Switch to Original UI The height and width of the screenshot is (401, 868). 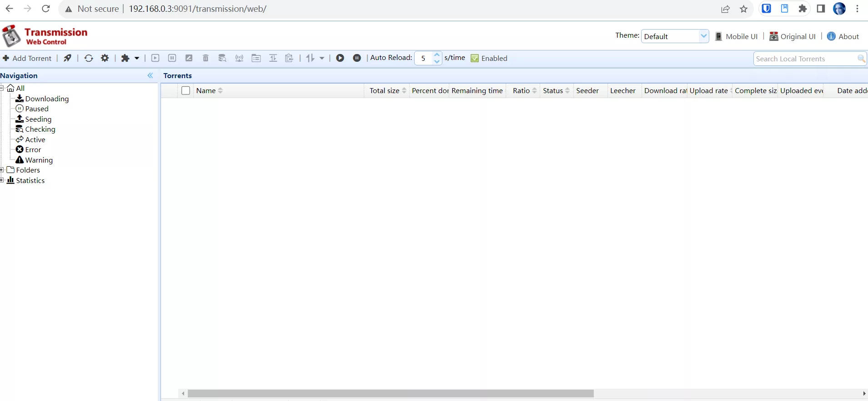pos(793,36)
